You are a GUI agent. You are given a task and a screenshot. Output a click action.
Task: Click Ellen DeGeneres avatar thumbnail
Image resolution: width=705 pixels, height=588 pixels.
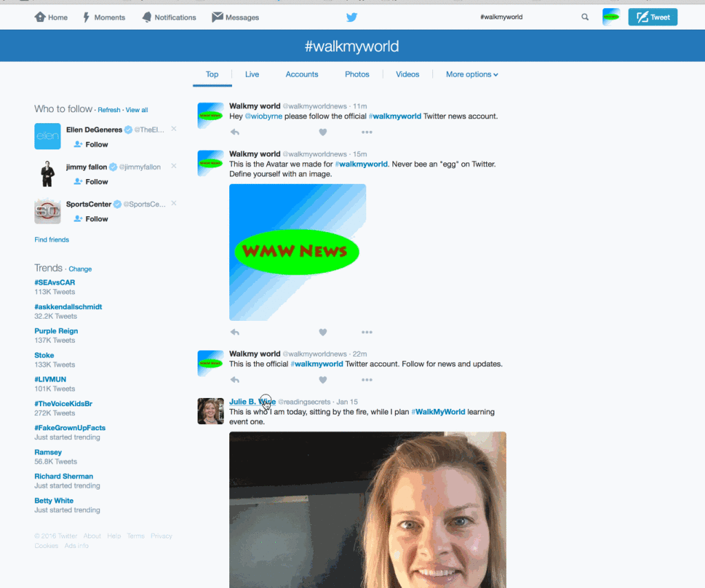coord(48,136)
